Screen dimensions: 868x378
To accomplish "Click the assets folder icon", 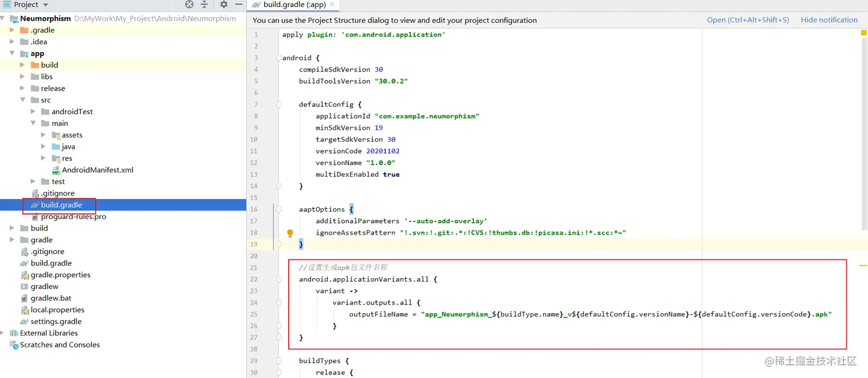I will click(56, 135).
